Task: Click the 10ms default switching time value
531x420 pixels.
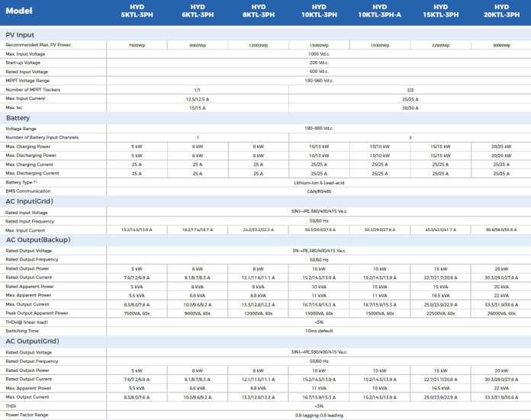Action: [x=319, y=331]
